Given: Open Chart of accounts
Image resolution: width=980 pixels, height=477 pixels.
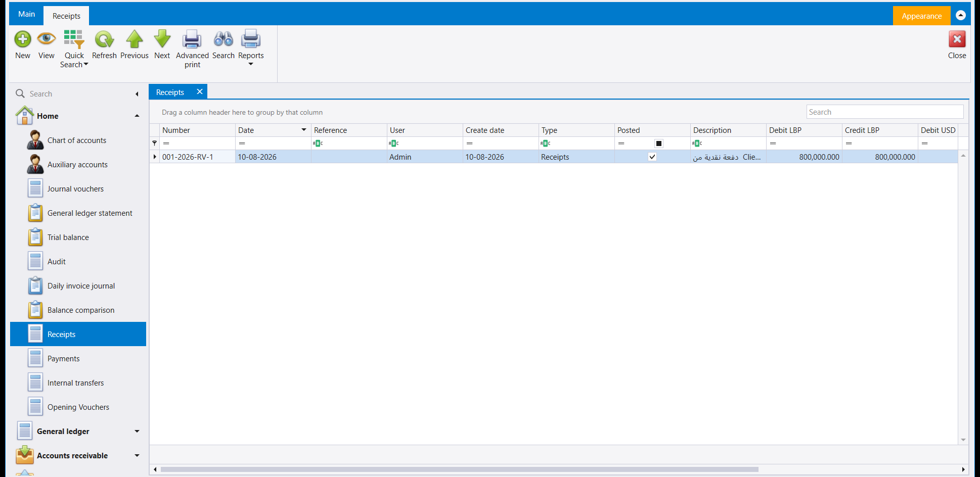Looking at the screenshot, I should (x=78, y=140).
